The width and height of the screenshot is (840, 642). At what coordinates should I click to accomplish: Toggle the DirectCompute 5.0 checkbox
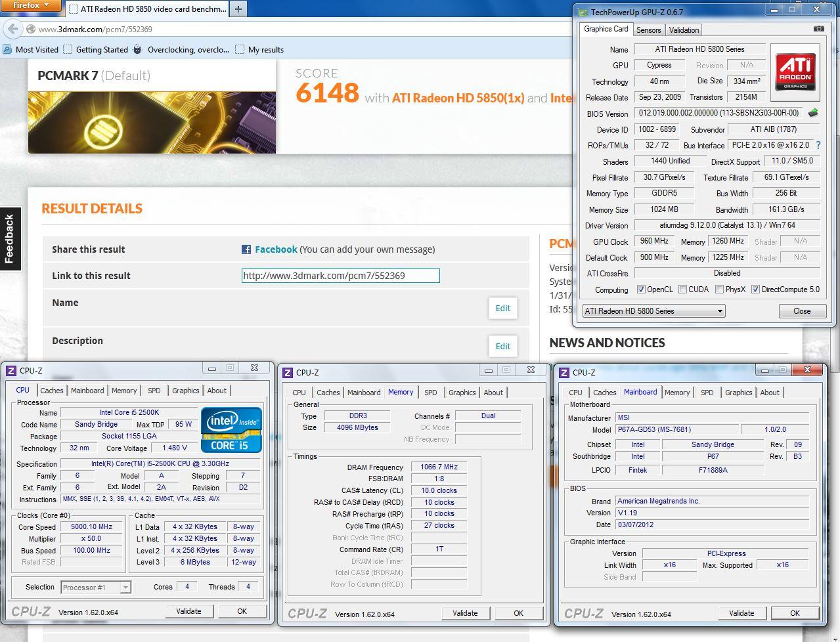point(755,289)
